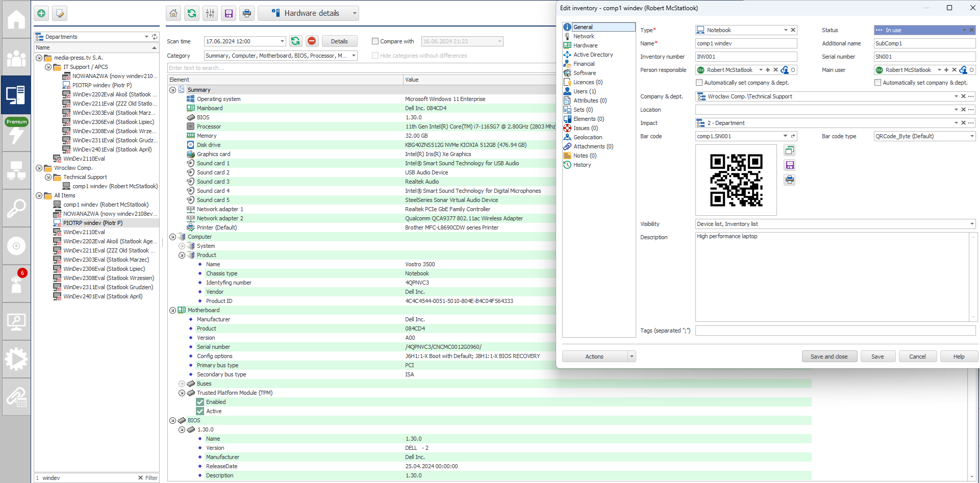
Task: Toggle the TPM Enabled checkbox
Action: [200, 402]
